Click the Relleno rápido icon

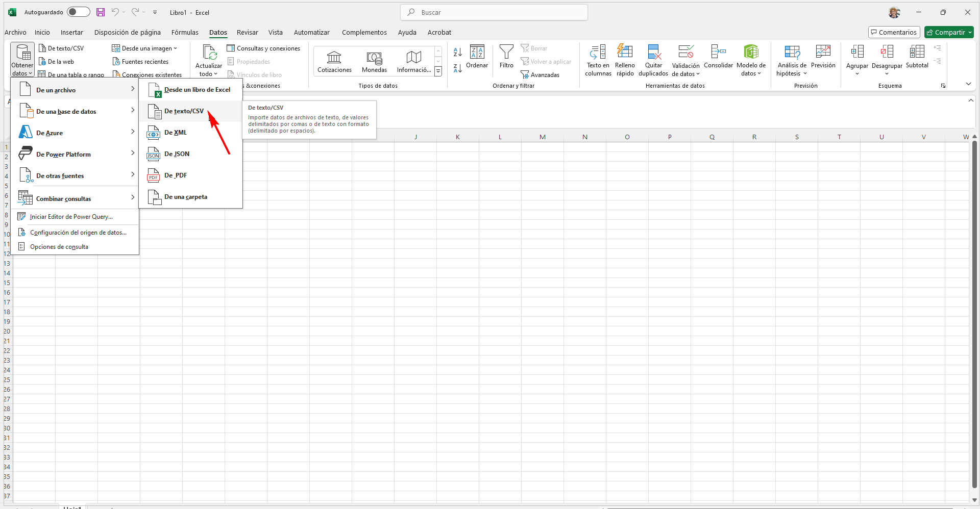(x=625, y=53)
